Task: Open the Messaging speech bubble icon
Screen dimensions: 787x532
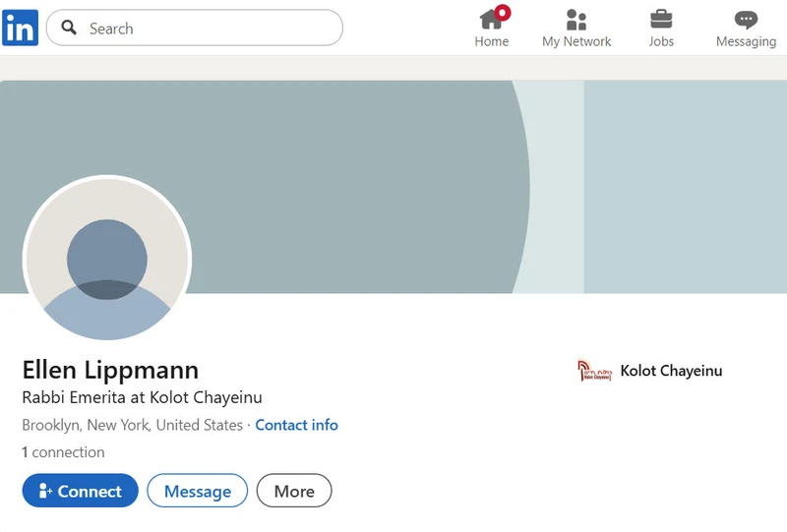Action: coord(746,20)
